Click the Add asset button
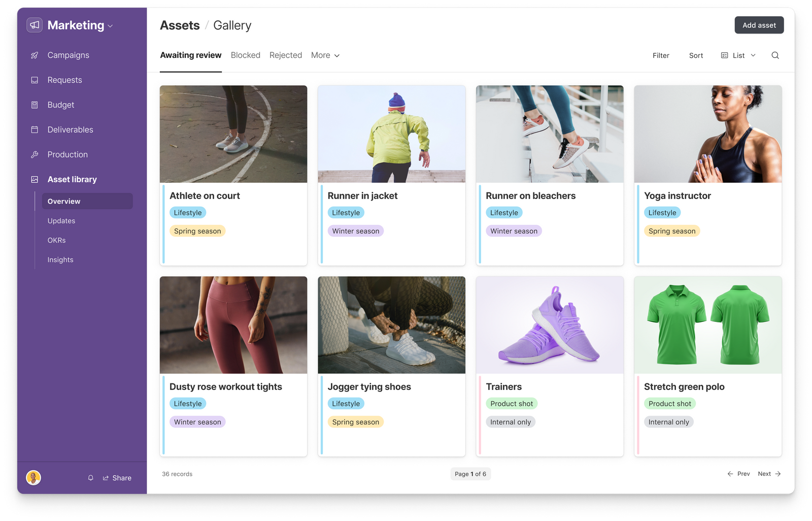Image resolution: width=812 pixels, height=521 pixels. click(x=759, y=25)
